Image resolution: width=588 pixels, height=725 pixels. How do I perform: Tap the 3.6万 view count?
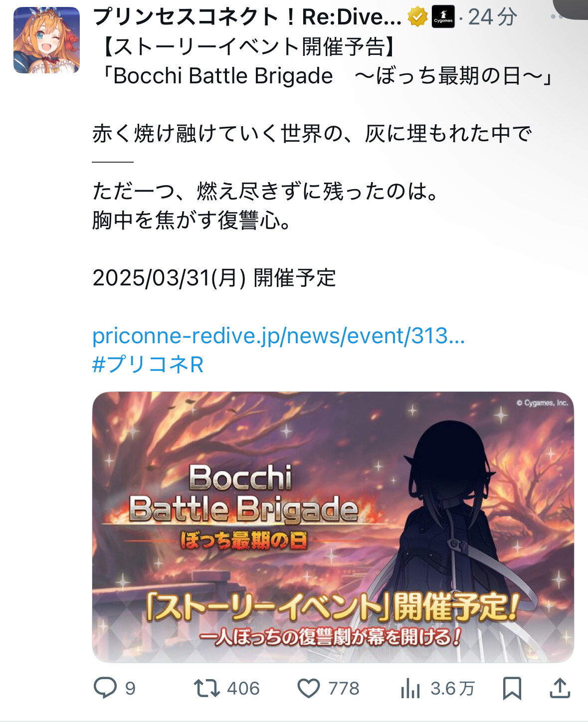pyautogui.click(x=452, y=689)
